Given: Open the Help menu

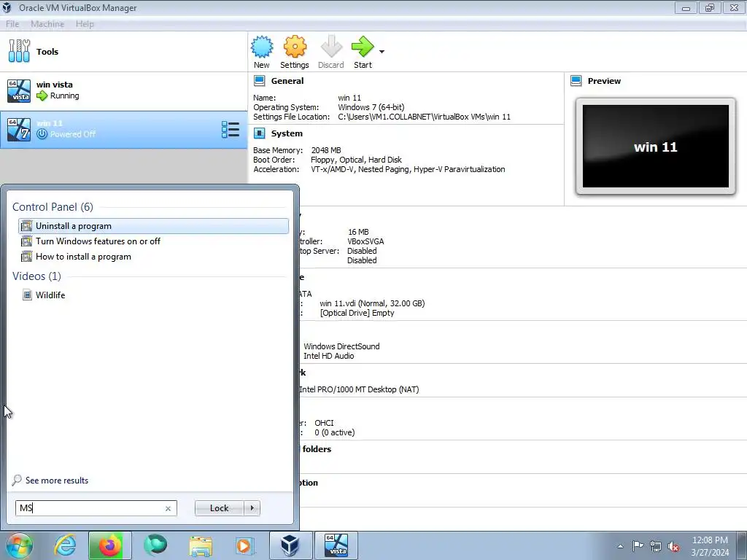Looking at the screenshot, I should (85, 24).
